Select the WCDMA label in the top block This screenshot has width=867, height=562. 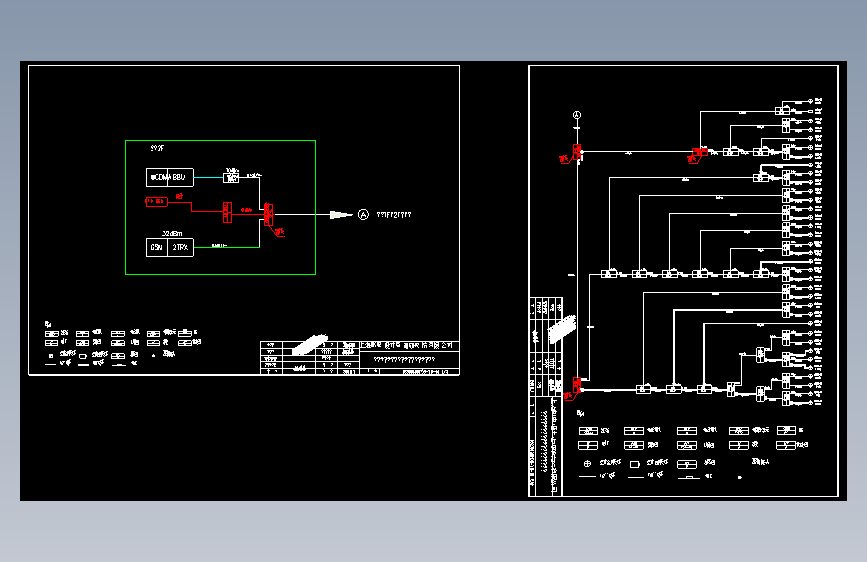coord(159,178)
